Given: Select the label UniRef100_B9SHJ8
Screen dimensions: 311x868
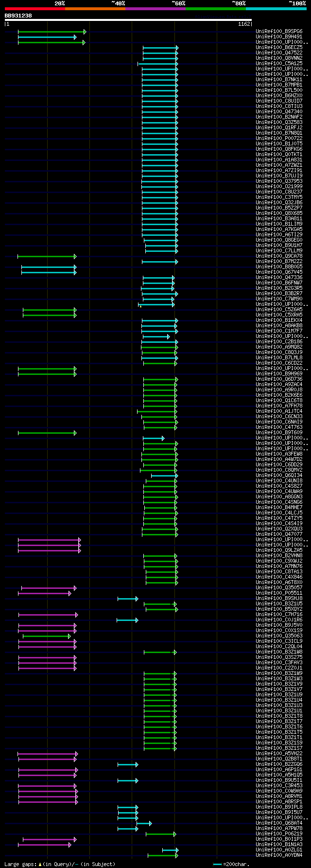Looking at the screenshot, I should 279,599.
